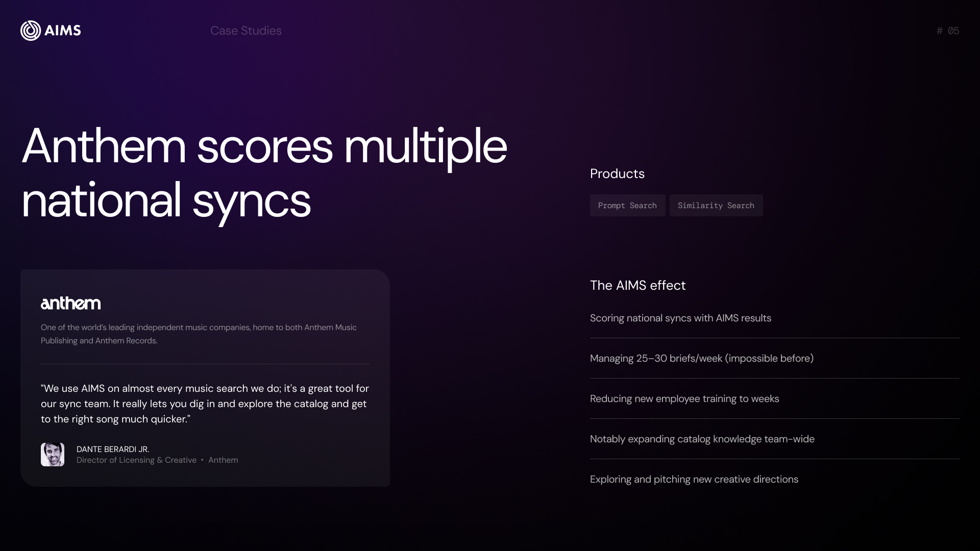This screenshot has height=551, width=980.
Task: Click the AIMS spiral logo icon
Action: pos(31,31)
